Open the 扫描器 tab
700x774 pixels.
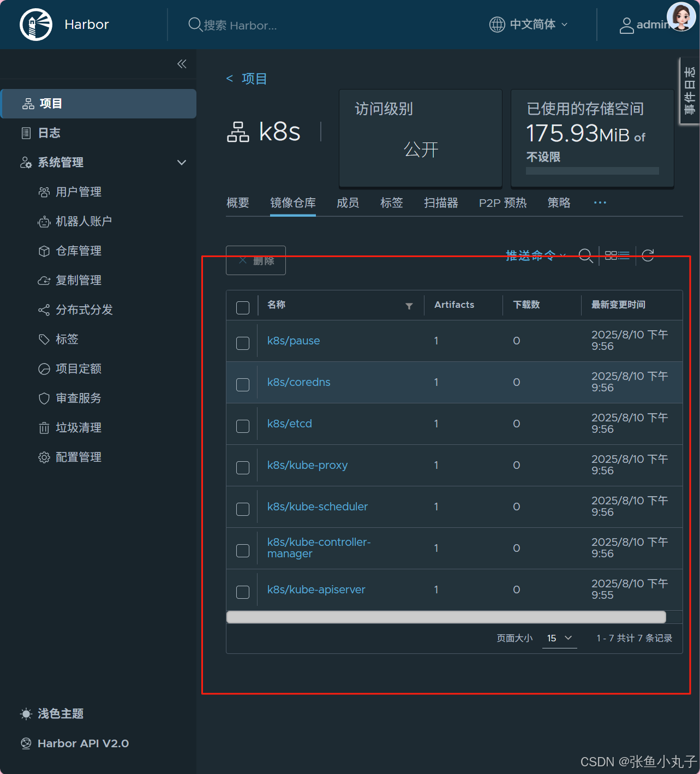click(x=441, y=203)
